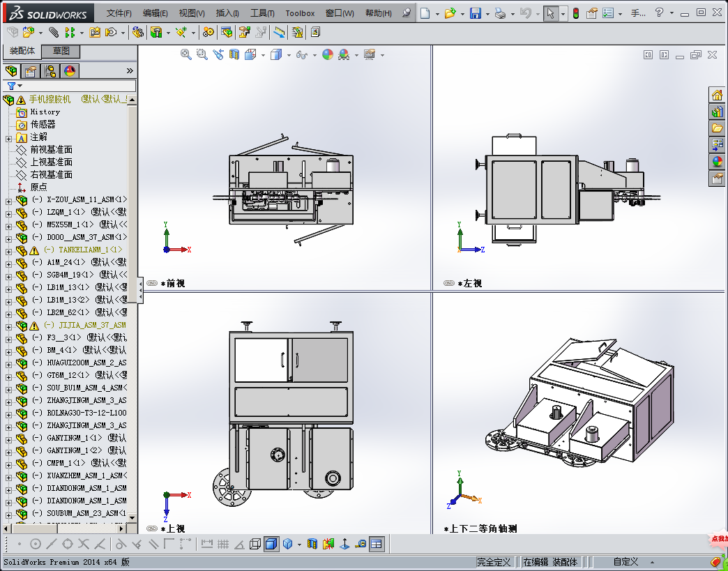This screenshot has width=728, height=571.
Task: Expand the 注解 folder in the tree
Action: [8, 137]
